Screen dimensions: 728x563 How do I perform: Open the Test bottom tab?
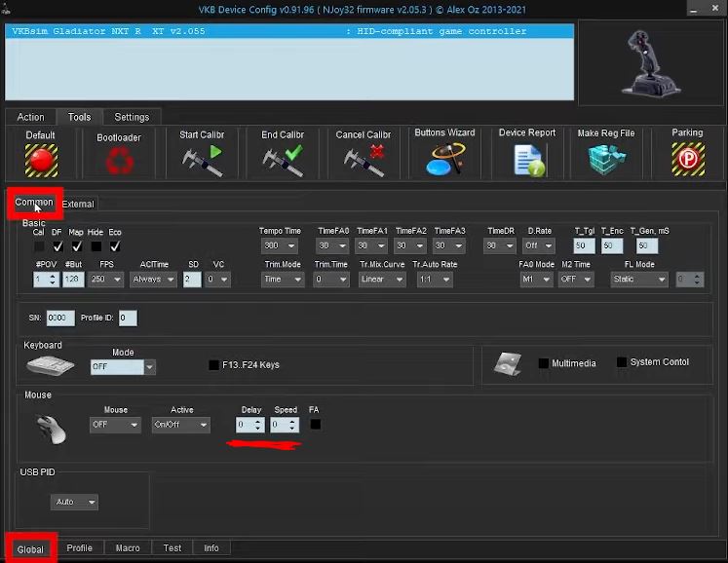tap(172, 548)
